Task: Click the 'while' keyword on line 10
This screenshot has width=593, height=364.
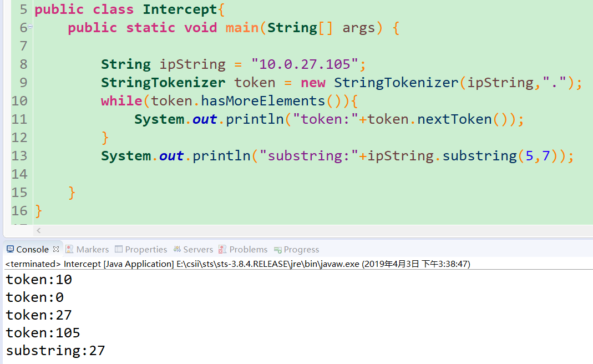Action: 121,101
